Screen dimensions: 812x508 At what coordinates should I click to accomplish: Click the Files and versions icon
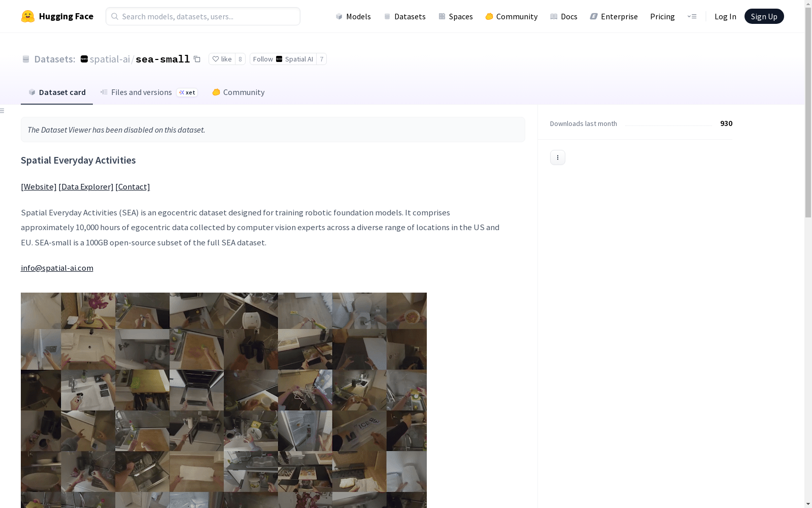[x=104, y=92]
